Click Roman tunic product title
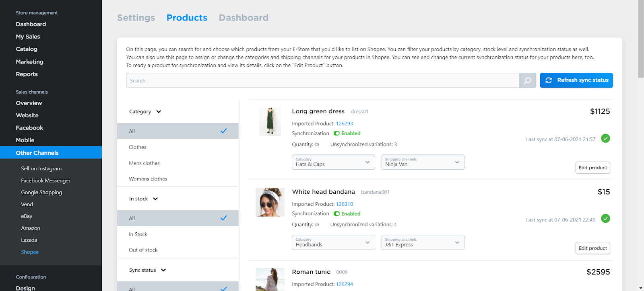The width and height of the screenshot is (644, 291). click(x=311, y=272)
